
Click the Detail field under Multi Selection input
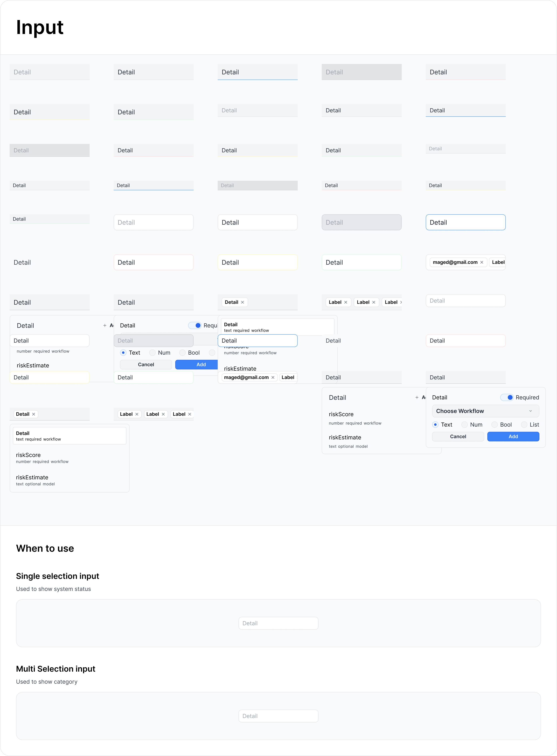coord(278,716)
